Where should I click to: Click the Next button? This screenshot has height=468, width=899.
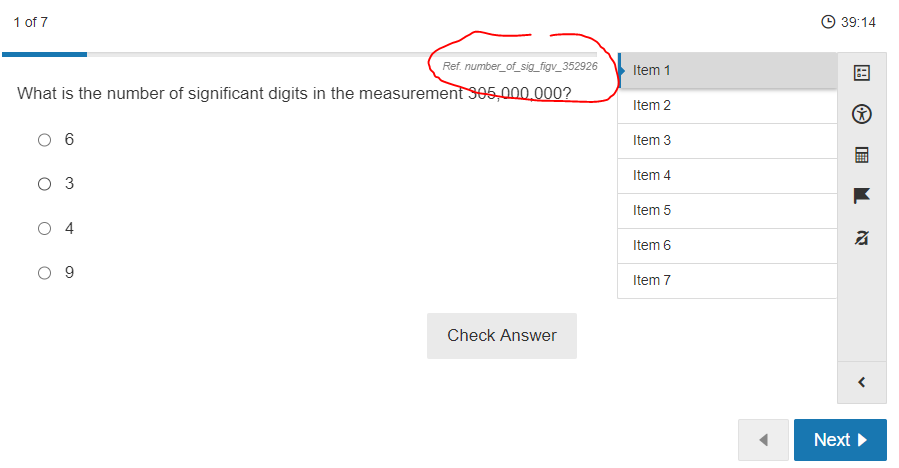pos(839,440)
